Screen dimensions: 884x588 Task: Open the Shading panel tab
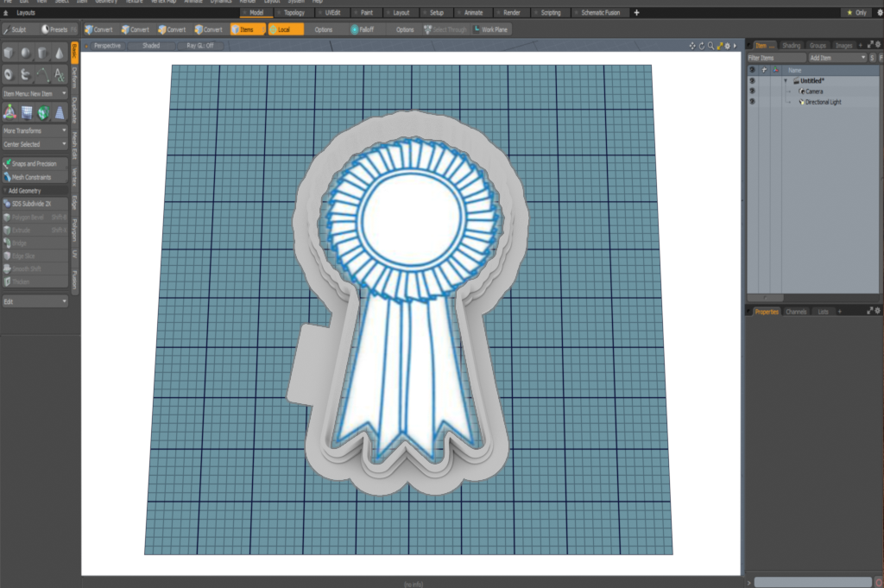coord(791,45)
